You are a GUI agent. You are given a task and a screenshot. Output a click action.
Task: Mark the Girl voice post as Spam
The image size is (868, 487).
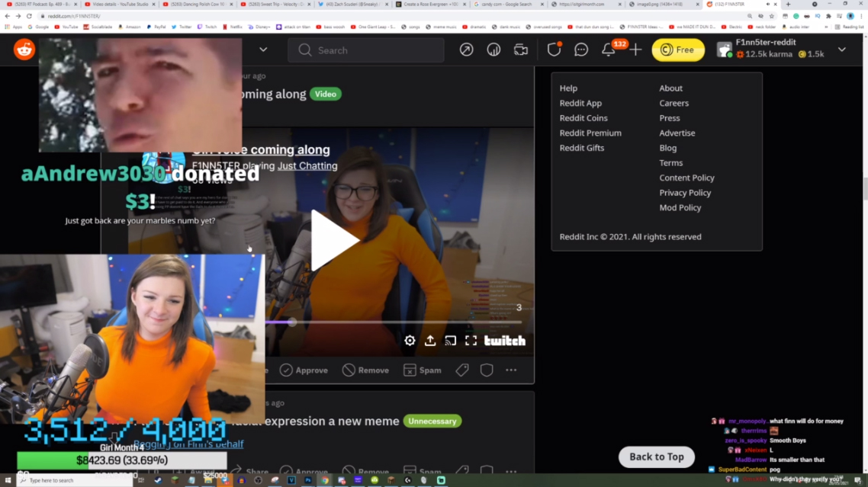click(423, 370)
